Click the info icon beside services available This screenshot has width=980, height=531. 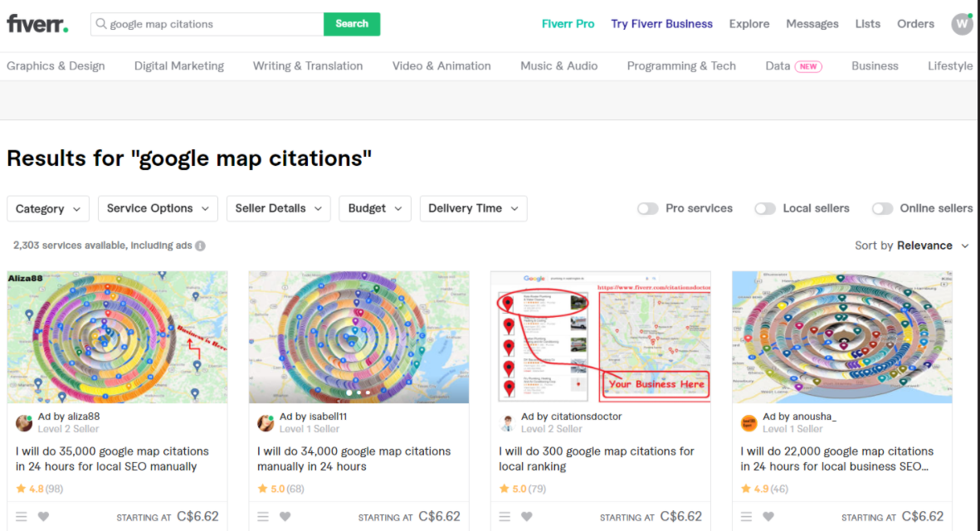[x=200, y=246]
